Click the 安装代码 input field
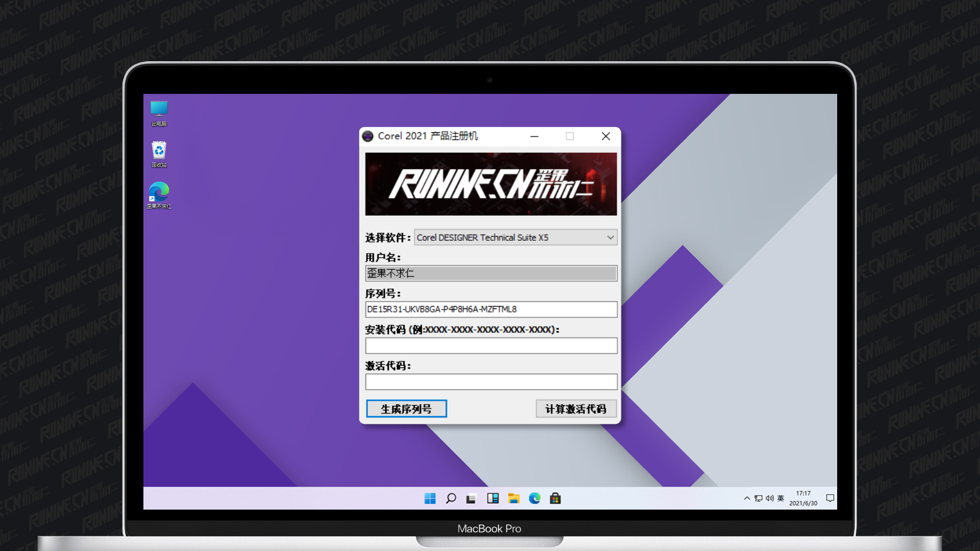This screenshot has height=551, width=980. click(491, 345)
